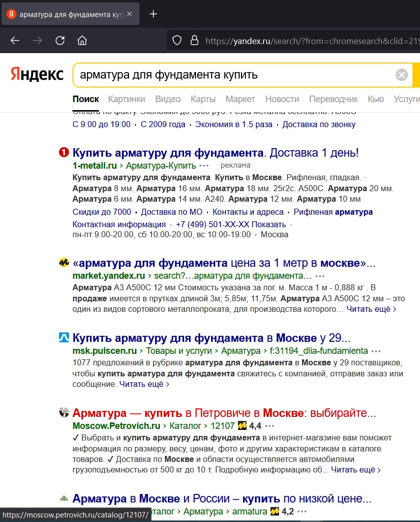This screenshot has height=522, width=420.
Task: Click the green msk.pulscen.ru domain link
Action: (104, 351)
